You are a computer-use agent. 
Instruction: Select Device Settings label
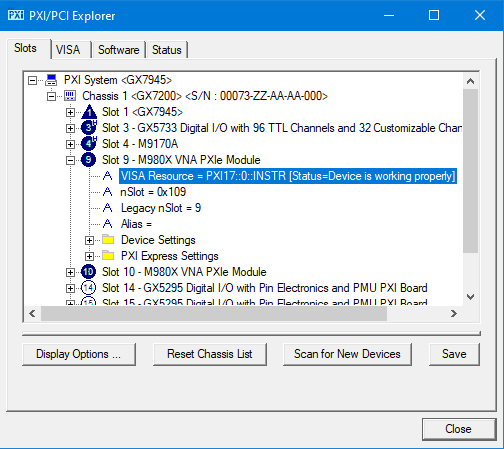tap(158, 240)
